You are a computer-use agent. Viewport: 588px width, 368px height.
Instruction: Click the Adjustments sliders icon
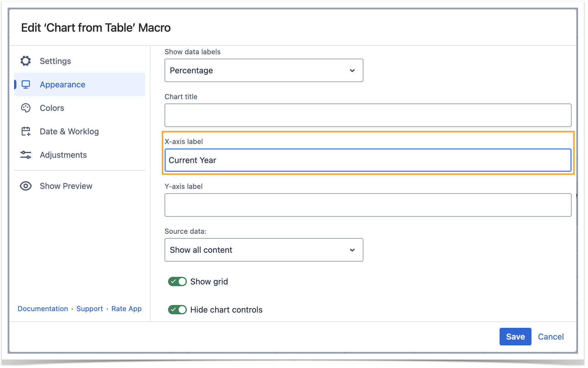[x=26, y=155]
